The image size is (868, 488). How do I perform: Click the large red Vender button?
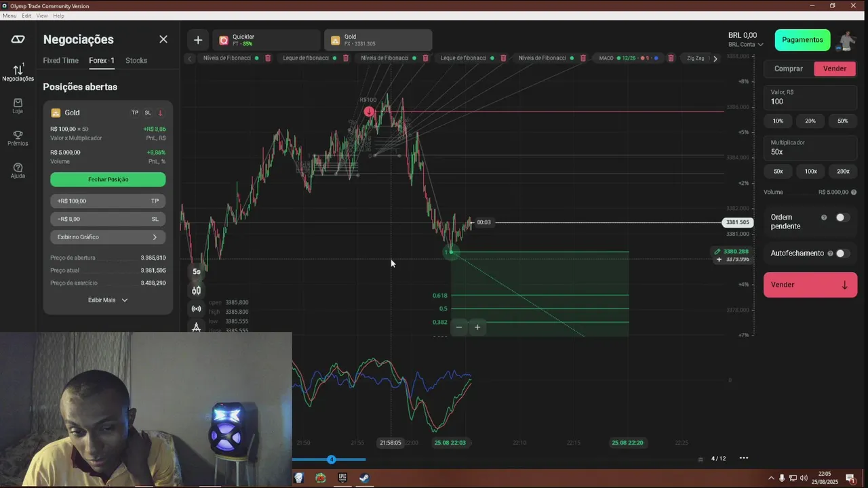coord(810,285)
